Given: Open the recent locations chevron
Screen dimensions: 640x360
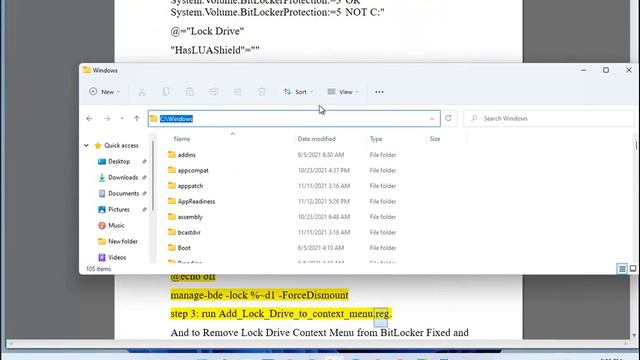Looking at the screenshot, I should (x=122, y=118).
